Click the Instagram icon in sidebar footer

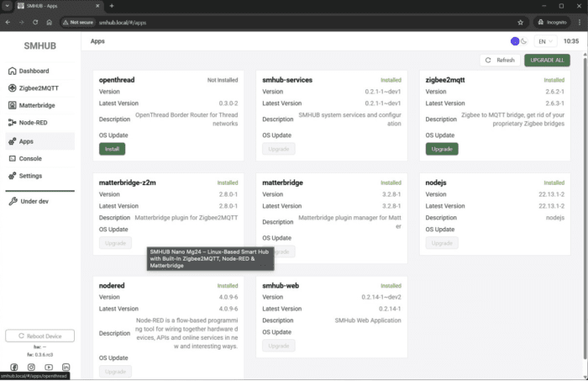click(31, 368)
